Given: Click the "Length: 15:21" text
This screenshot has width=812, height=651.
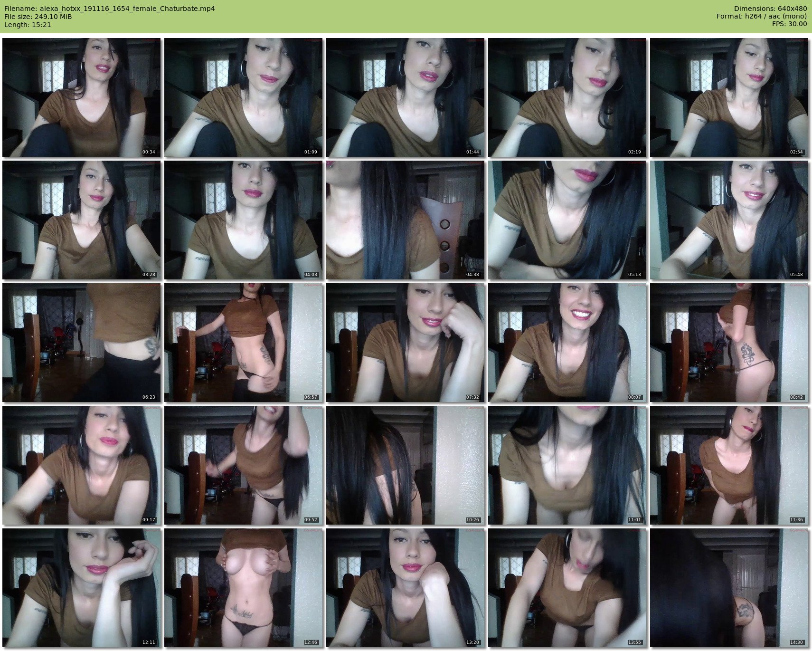Looking at the screenshot, I should 28,25.
